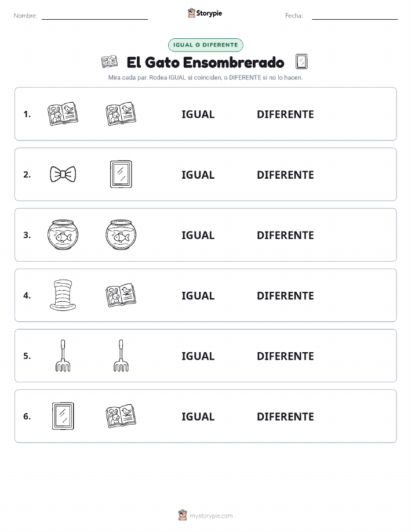
Task: Click the Nombre line field
Action: 94,16
